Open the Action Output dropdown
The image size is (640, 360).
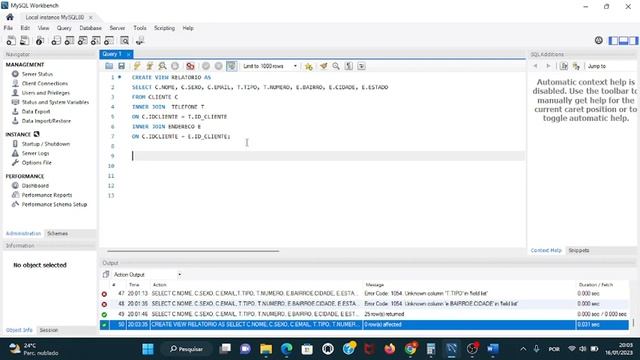pyautogui.click(x=147, y=275)
